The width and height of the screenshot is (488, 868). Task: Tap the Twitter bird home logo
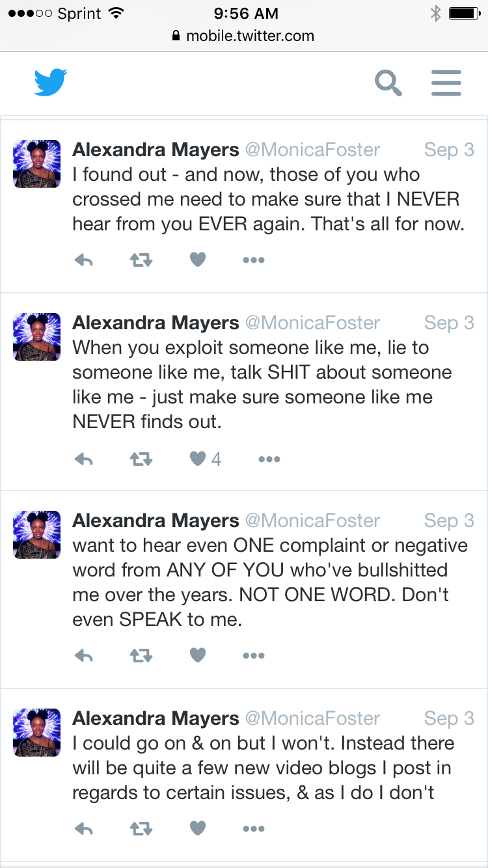tap(51, 83)
